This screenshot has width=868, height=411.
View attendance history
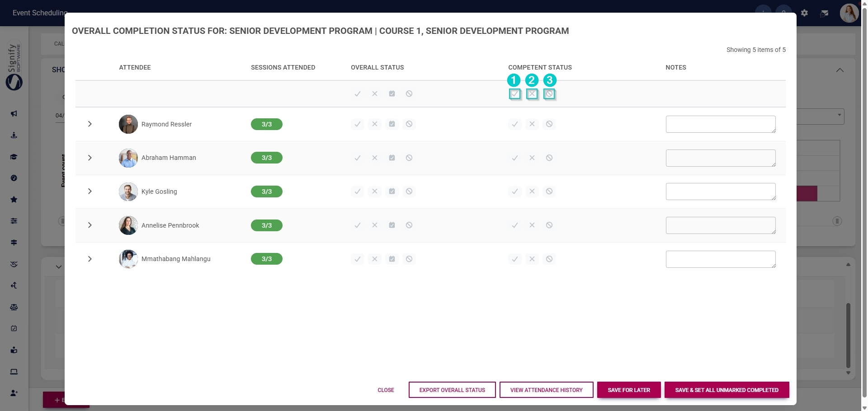[x=546, y=390]
